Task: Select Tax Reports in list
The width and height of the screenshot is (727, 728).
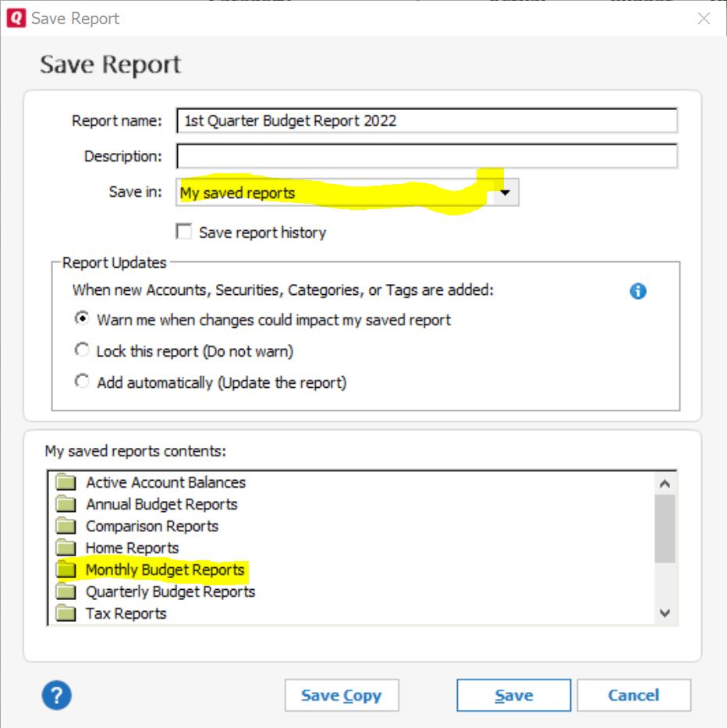Action: click(x=126, y=613)
